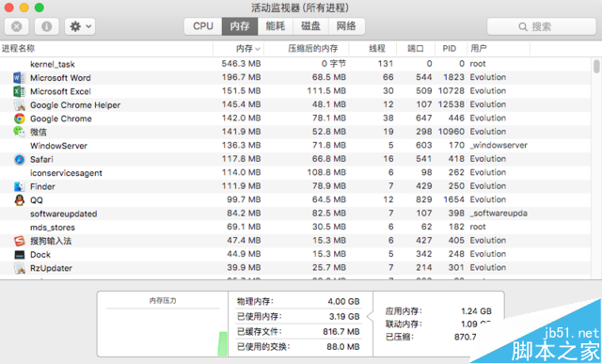
Task: Select the Google Chrome icon in list
Action: coord(19,119)
